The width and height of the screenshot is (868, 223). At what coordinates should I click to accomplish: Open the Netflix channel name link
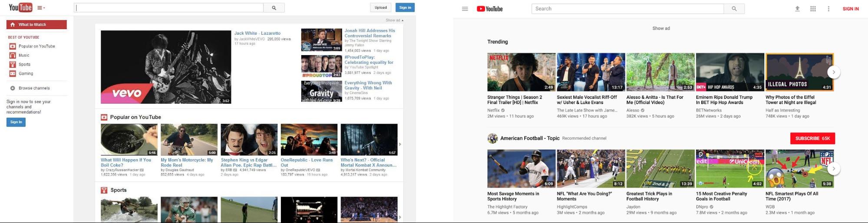tap(493, 110)
